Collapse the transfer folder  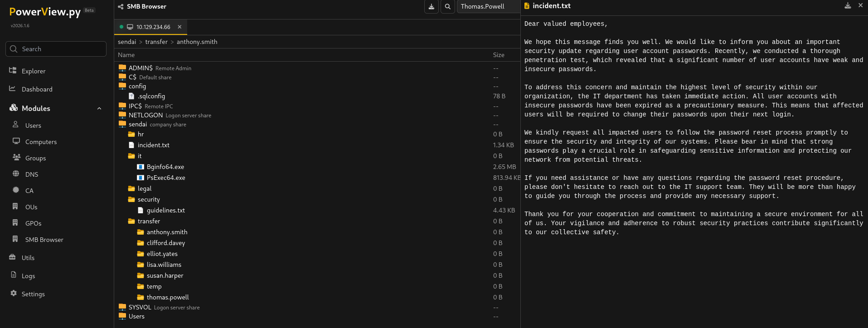[x=148, y=221]
